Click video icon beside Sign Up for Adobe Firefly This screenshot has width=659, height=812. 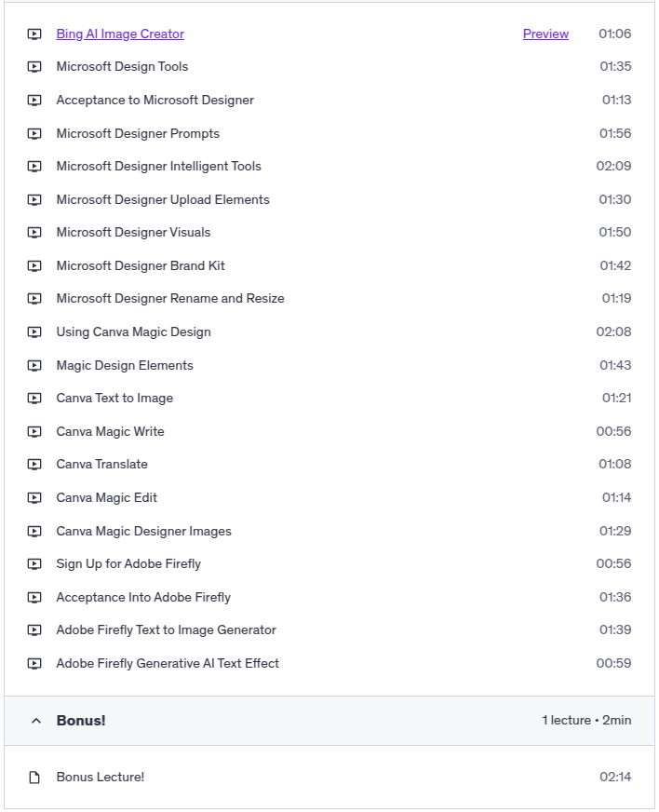click(34, 564)
